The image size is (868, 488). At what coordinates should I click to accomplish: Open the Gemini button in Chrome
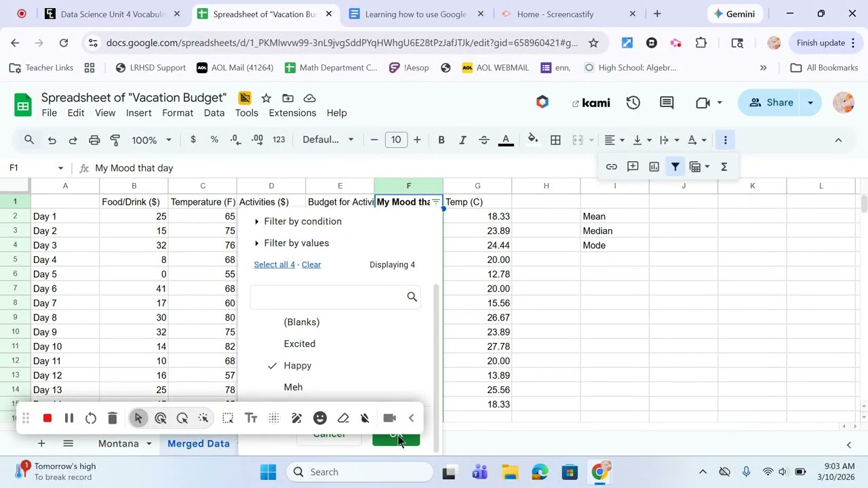pos(734,14)
